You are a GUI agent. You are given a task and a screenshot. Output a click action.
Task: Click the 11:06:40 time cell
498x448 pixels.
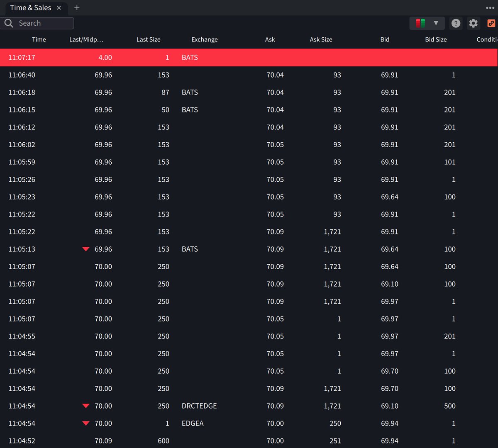[x=22, y=75]
